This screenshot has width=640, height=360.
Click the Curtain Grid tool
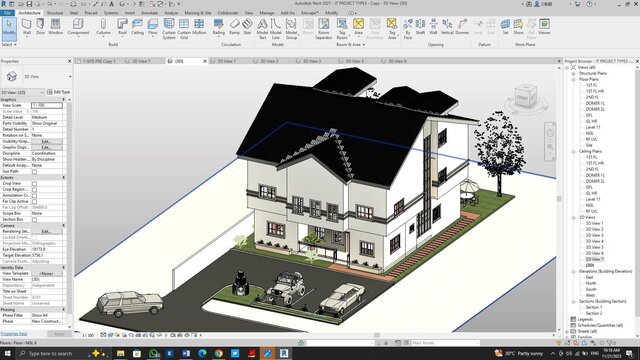[x=184, y=29]
